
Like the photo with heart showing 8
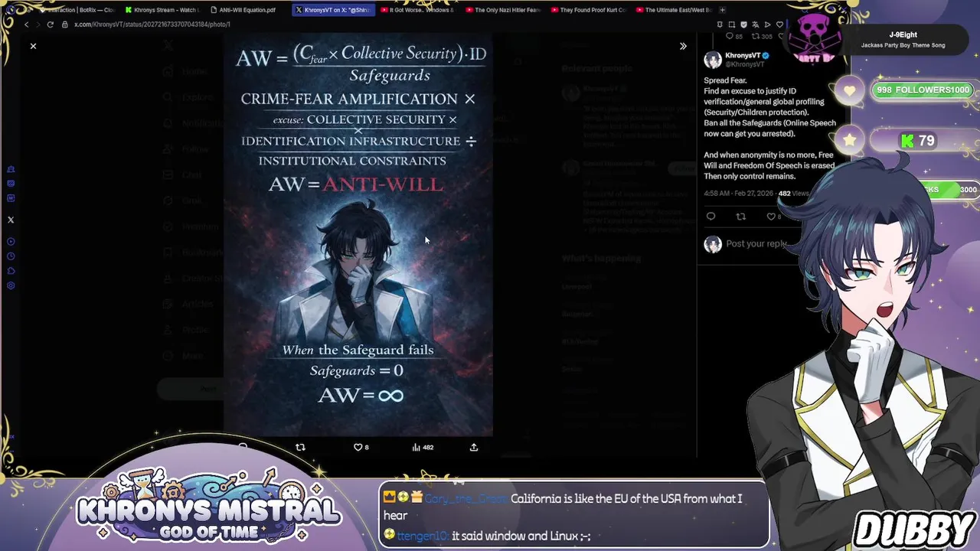[361, 447]
